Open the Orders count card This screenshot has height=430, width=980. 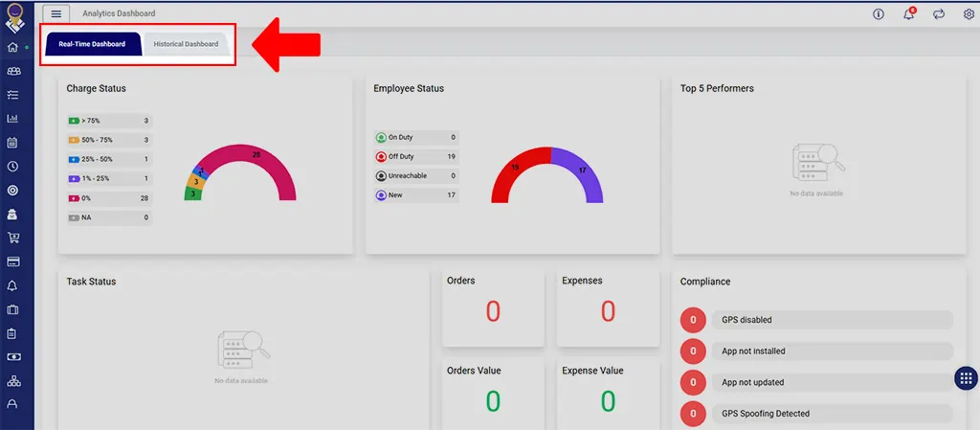[x=493, y=307]
